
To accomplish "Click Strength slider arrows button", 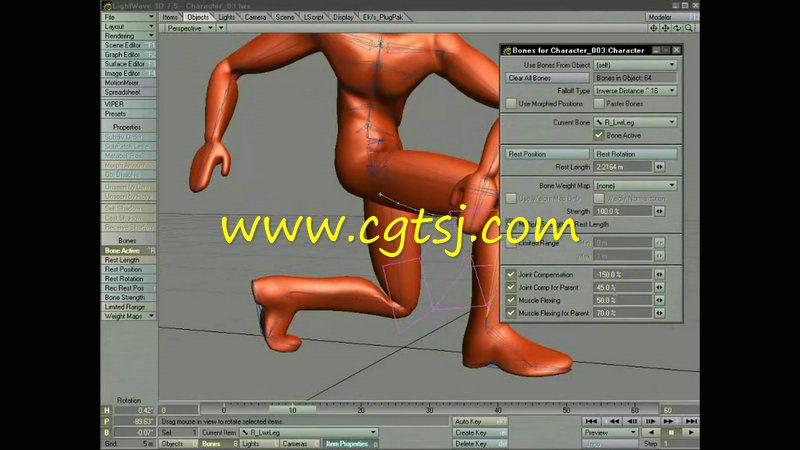I will 660,211.
